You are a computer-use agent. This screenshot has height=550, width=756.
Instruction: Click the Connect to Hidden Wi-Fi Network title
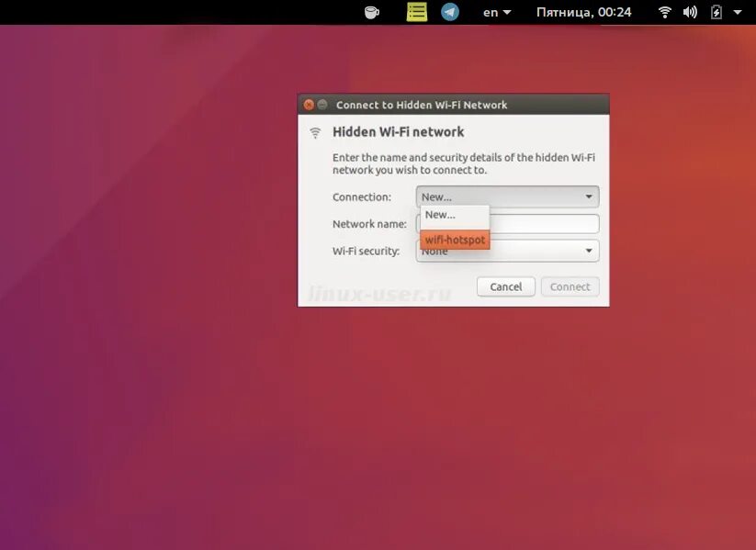[422, 105]
